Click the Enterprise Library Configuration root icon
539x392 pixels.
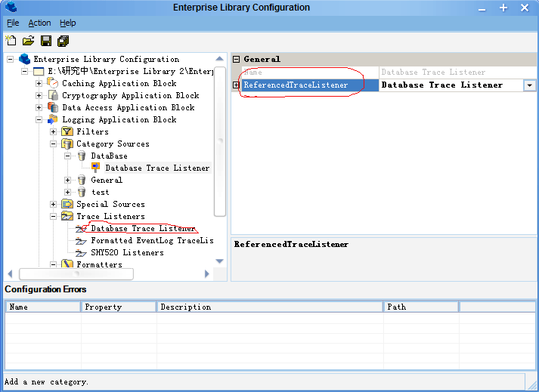click(24, 59)
